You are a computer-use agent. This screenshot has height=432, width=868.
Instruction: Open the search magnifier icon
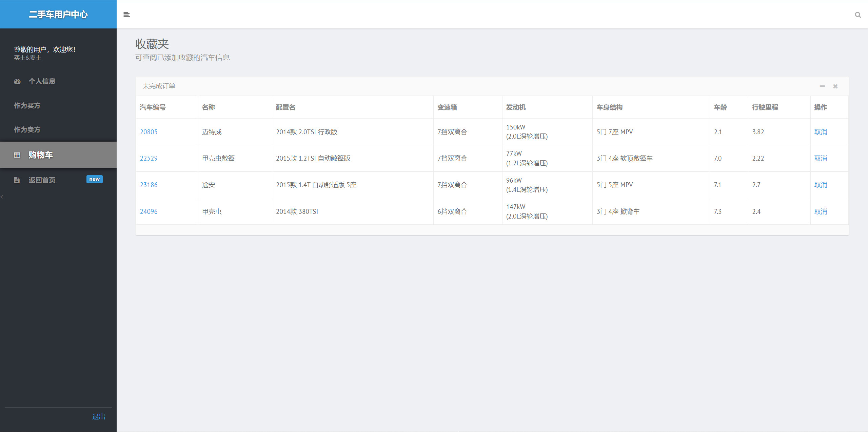coord(858,15)
